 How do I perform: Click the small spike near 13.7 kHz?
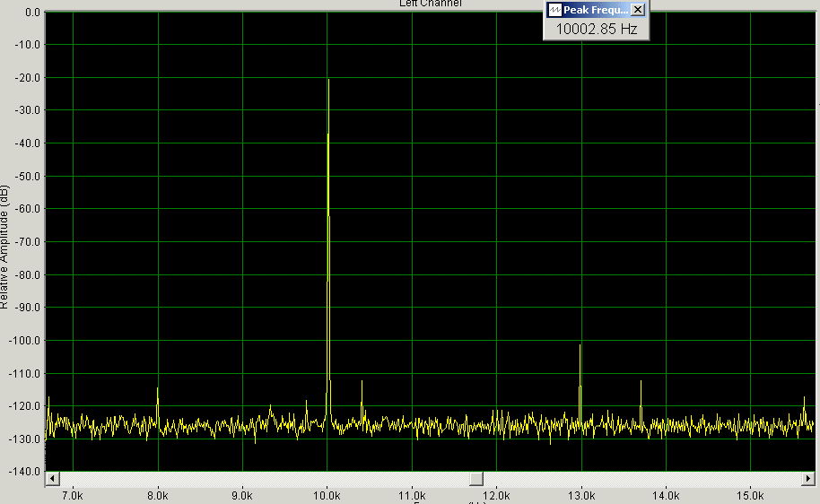pos(641,383)
